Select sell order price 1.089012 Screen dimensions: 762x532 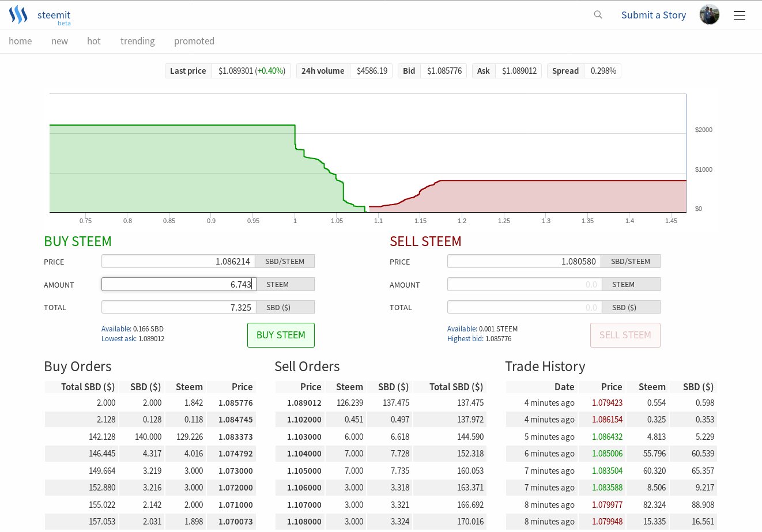click(x=304, y=403)
